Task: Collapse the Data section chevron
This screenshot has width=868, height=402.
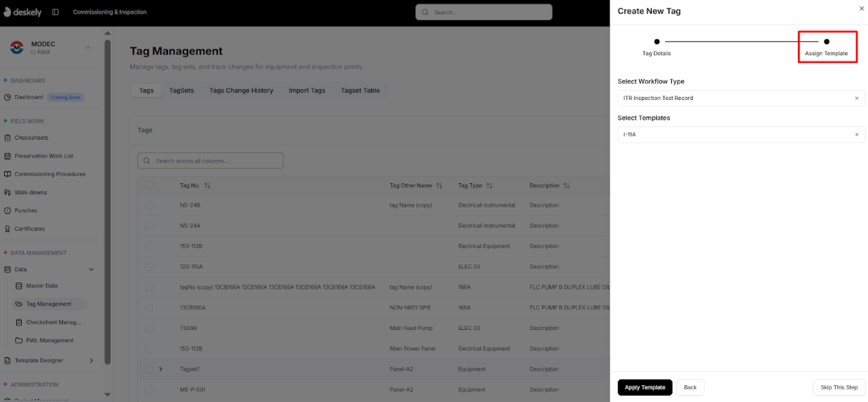Action: click(x=91, y=269)
